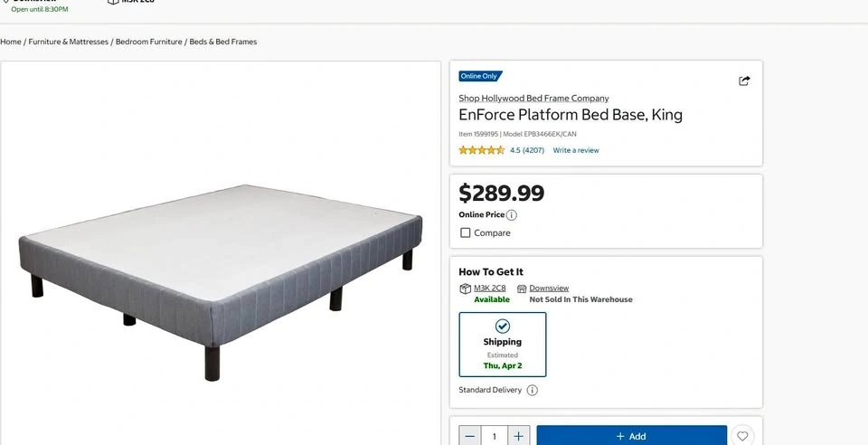
Task: Go to Home breadcrumb
Action: [11, 42]
